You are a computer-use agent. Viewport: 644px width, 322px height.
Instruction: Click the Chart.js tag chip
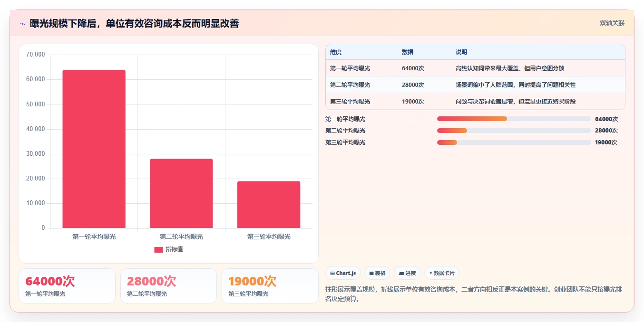tap(343, 273)
